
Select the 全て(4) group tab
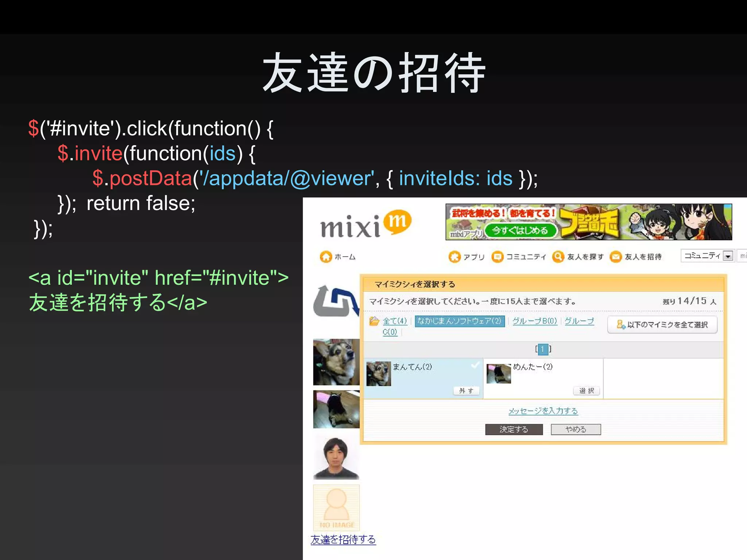[395, 321]
